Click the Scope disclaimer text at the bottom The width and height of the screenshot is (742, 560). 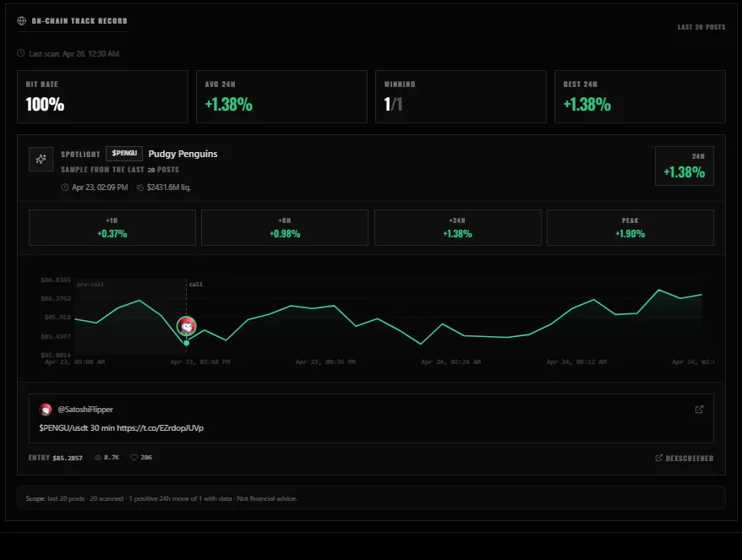pyautogui.click(x=161, y=498)
